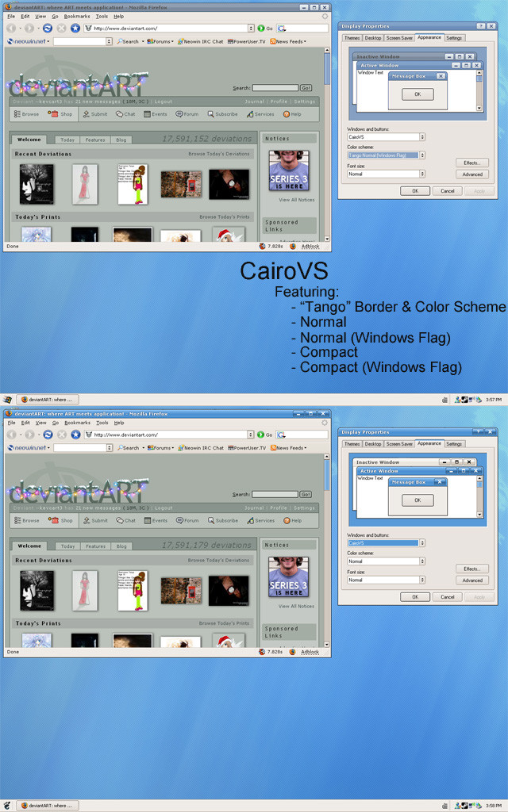Click Browse Today's Deviations on upper page
This screenshot has width=508, height=812.
(x=219, y=154)
